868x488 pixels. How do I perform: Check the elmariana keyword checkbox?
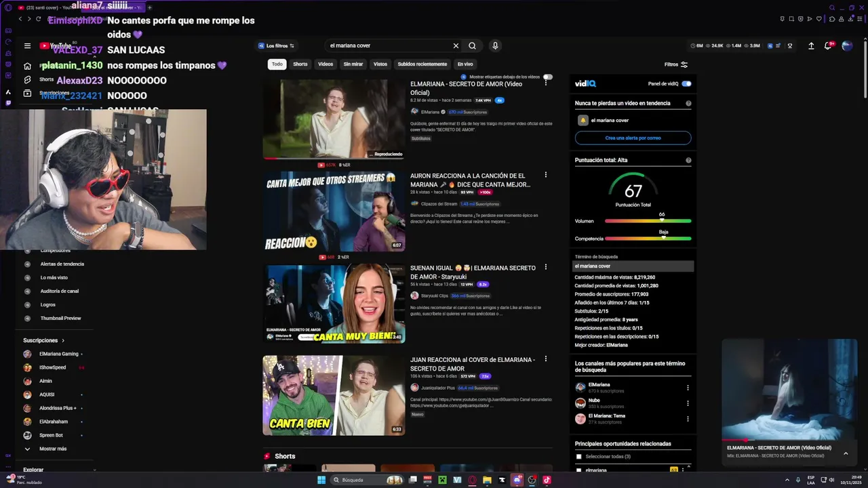pos(578,470)
